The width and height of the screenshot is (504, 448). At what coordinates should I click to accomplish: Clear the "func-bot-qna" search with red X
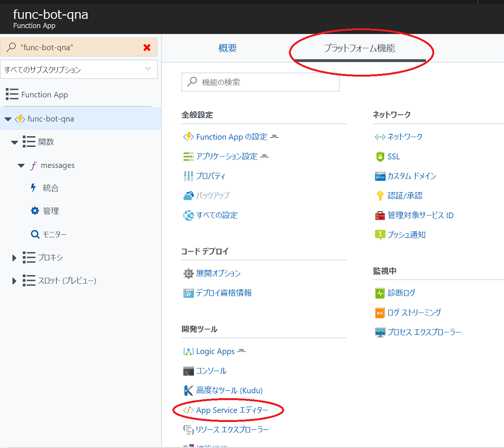tap(147, 48)
